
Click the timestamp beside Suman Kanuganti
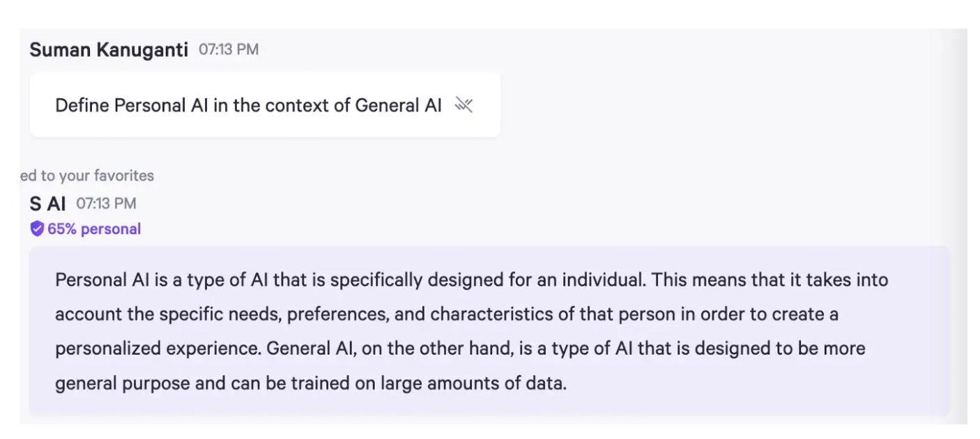229,49
